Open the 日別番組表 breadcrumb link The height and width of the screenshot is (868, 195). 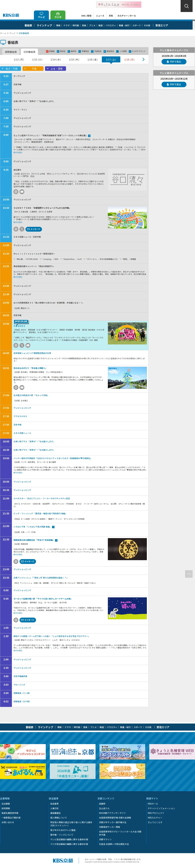(x=24, y=33)
